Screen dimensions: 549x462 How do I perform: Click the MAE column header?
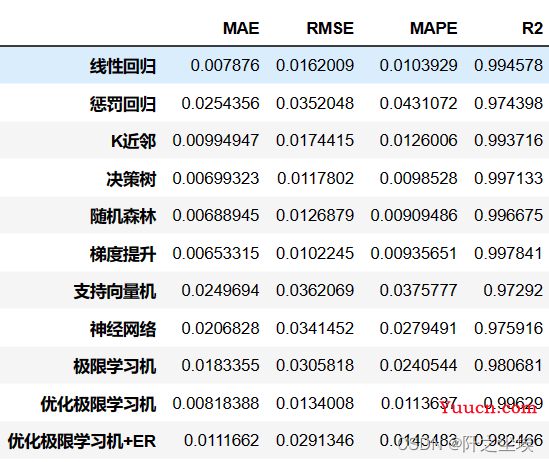click(241, 28)
